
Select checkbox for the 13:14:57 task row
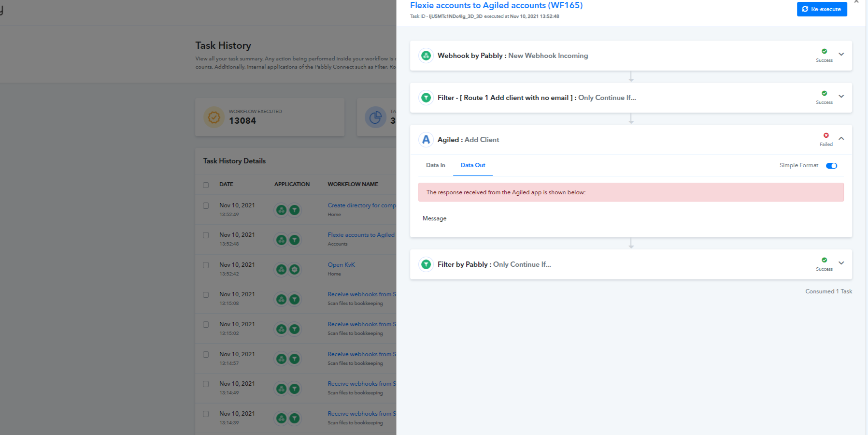pos(206,354)
